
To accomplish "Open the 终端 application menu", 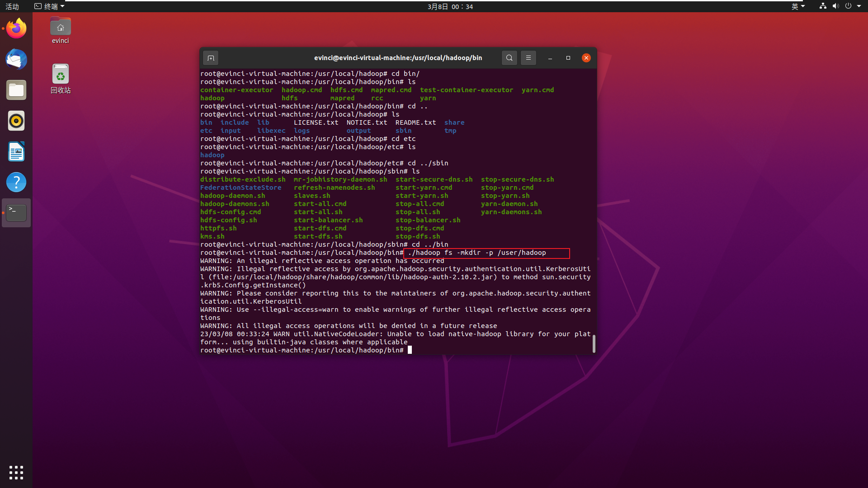I will pos(50,6).
